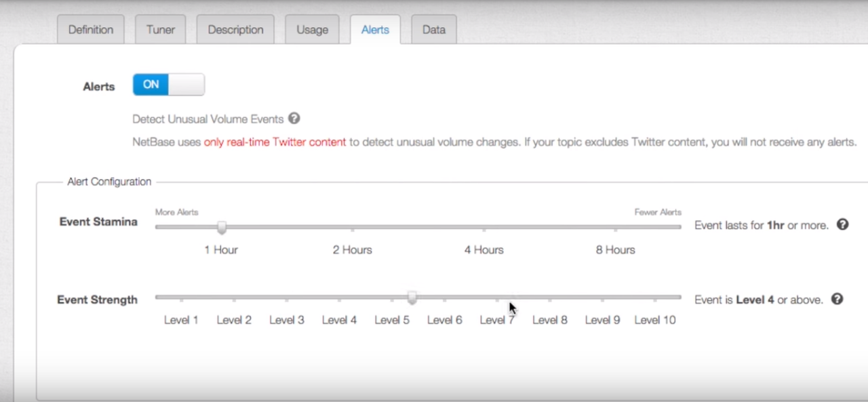Open help for the Event Stamina setting
This screenshot has height=402, width=868.
(842, 224)
